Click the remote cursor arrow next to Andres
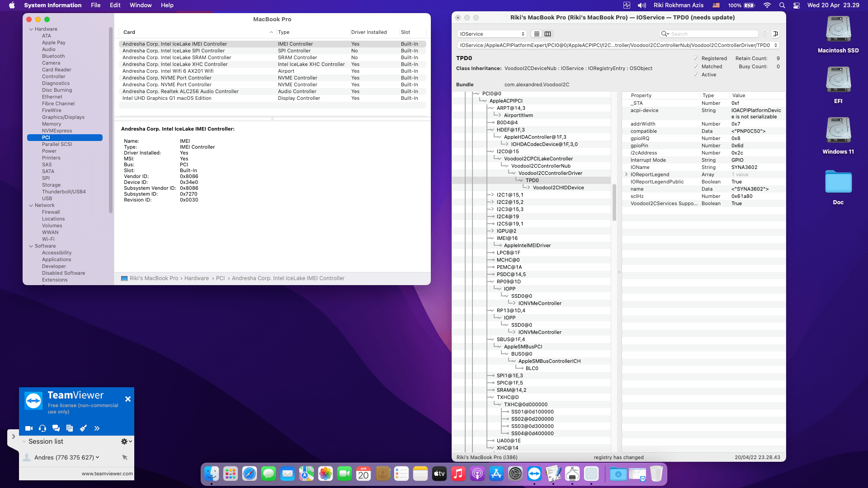This screenshot has width=868, height=488. coord(125,457)
